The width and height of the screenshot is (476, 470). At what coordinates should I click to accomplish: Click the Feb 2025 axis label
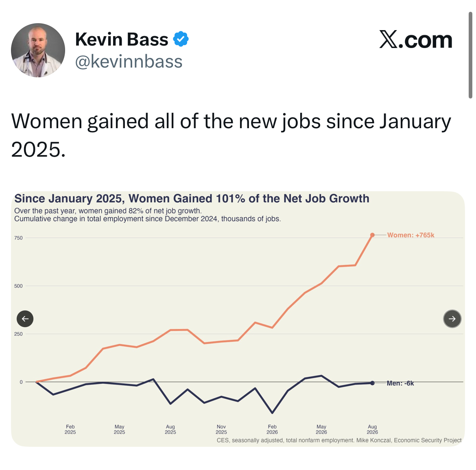pyautogui.click(x=70, y=429)
